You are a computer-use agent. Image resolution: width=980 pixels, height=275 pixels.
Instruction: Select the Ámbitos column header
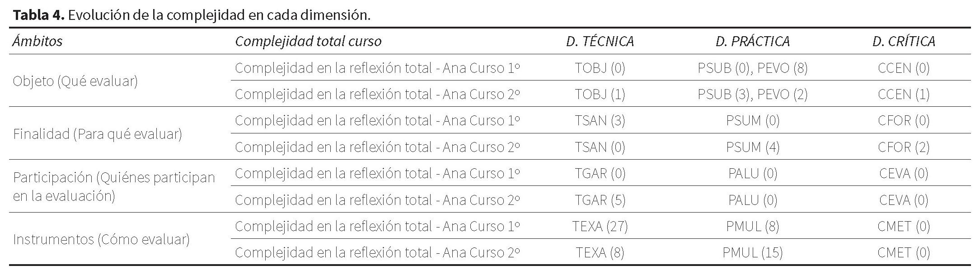pos(38,41)
